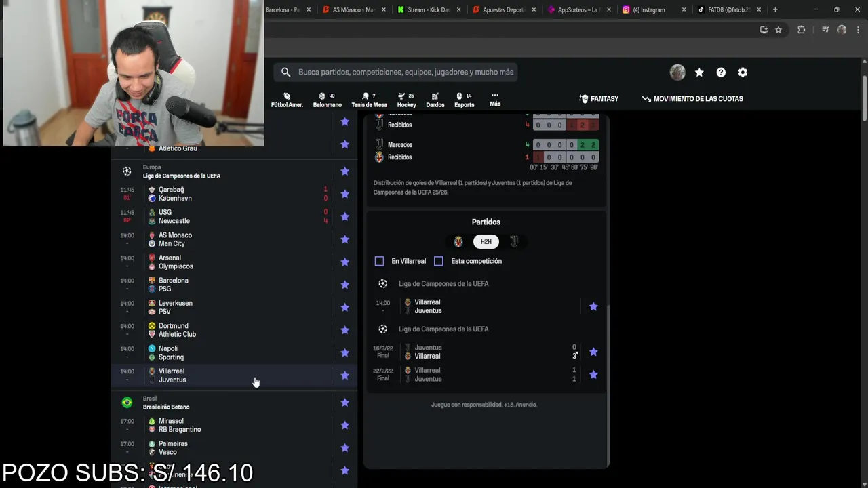The height and width of the screenshot is (488, 868).
Task: Open the help question mark icon
Action: pos(721,73)
